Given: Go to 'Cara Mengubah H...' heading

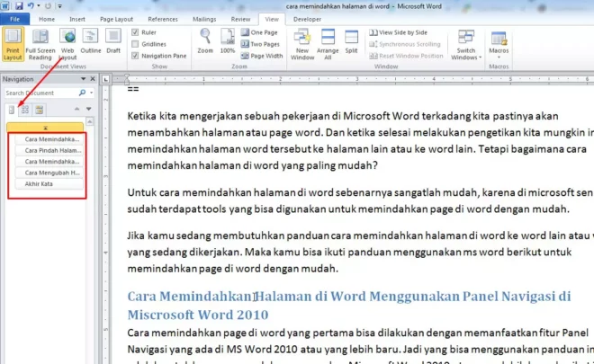Looking at the screenshot, I should point(49,173).
